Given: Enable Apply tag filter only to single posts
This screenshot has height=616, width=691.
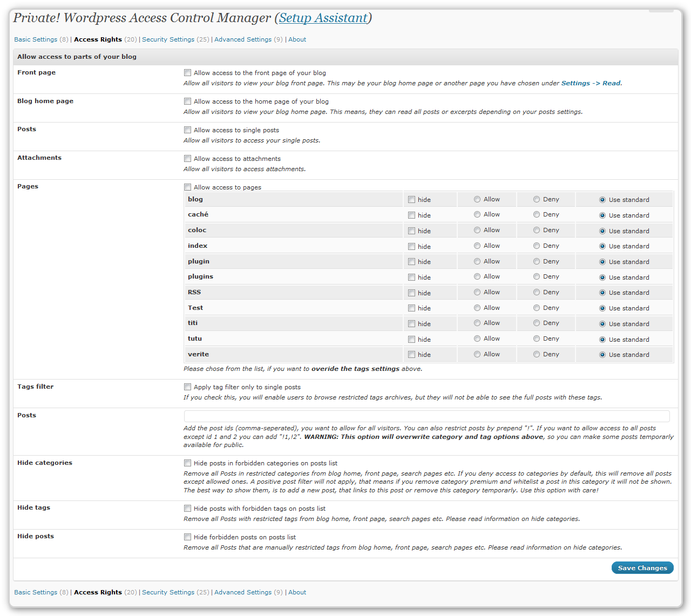Looking at the screenshot, I should 187,387.
